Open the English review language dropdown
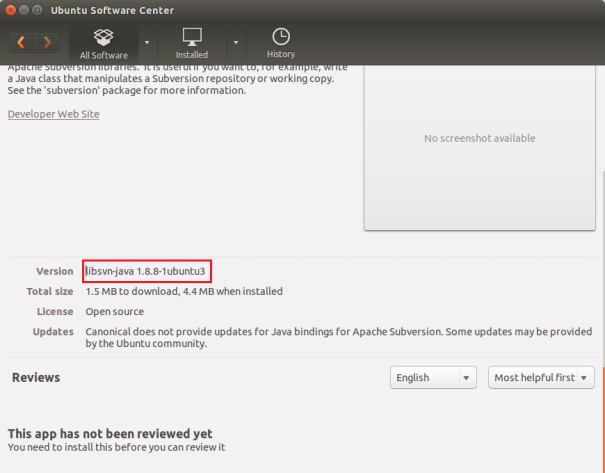The width and height of the screenshot is (605, 473). tap(433, 377)
